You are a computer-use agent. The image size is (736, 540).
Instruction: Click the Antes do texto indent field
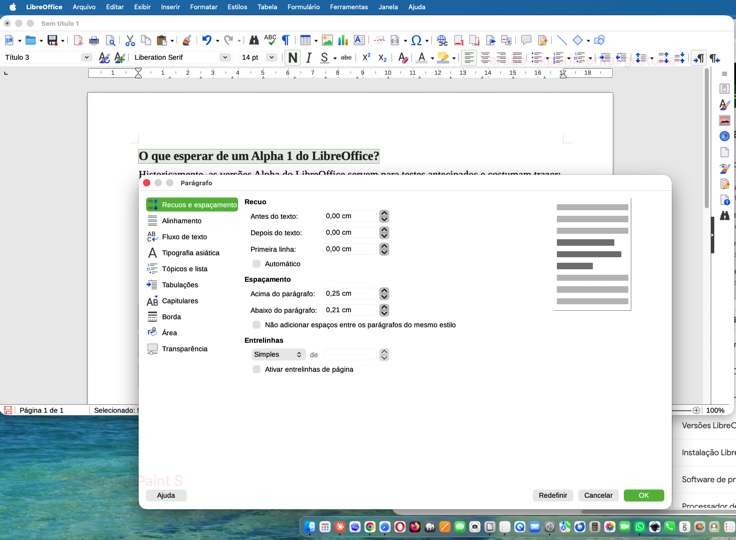(x=351, y=216)
